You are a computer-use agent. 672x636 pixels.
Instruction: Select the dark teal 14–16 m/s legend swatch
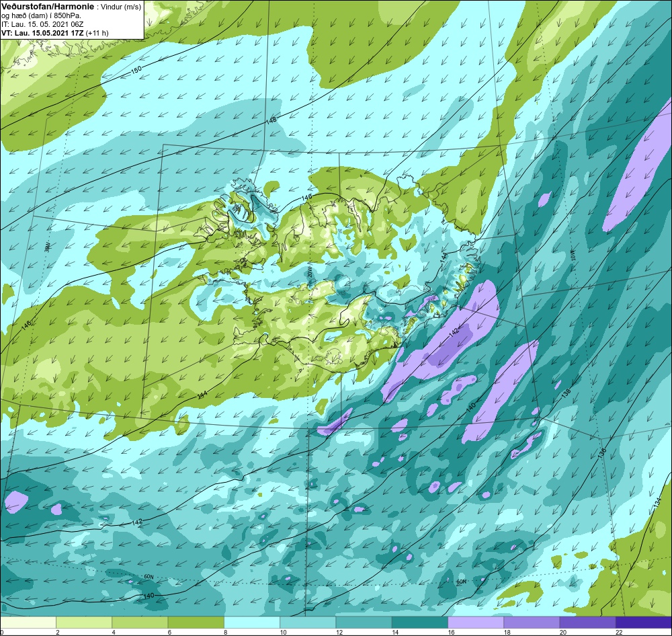pos(419,623)
